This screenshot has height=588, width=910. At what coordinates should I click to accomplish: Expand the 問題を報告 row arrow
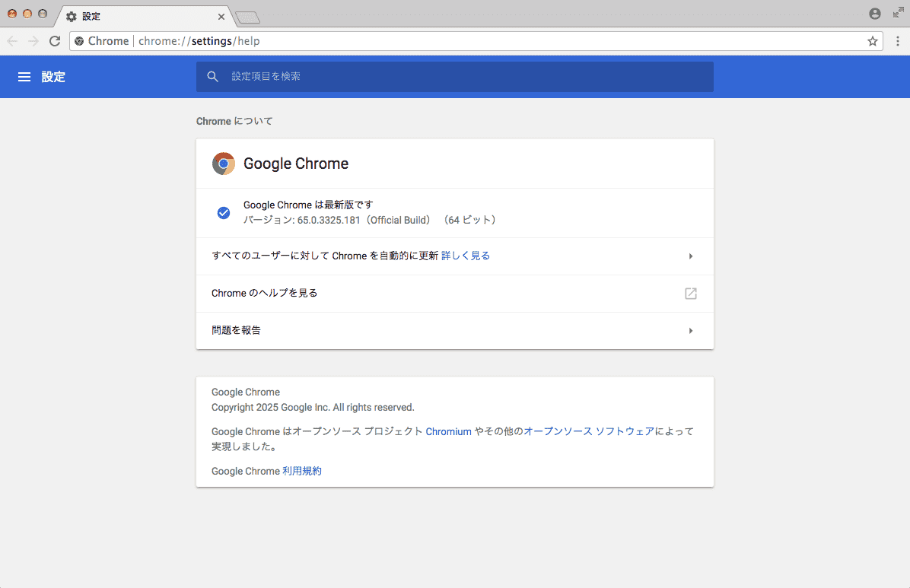pyautogui.click(x=691, y=331)
